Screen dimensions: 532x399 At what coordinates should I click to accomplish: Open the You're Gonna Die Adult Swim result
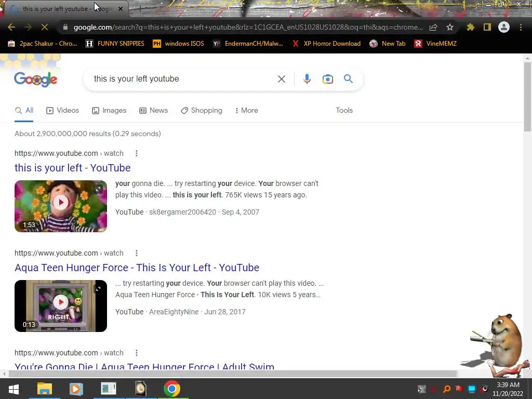tap(144, 366)
